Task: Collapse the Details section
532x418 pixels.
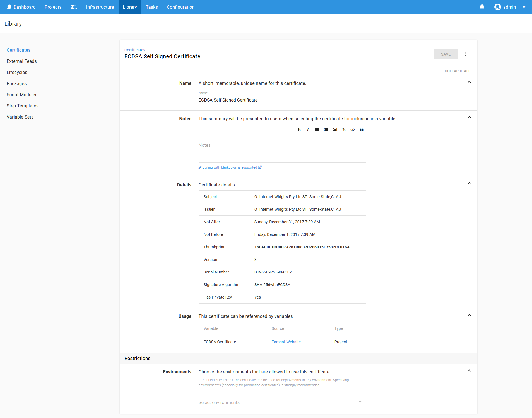Action: pos(469,184)
